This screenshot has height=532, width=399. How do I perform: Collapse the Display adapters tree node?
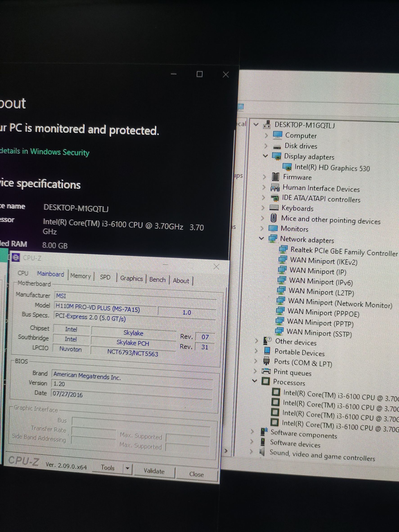[x=265, y=156]
